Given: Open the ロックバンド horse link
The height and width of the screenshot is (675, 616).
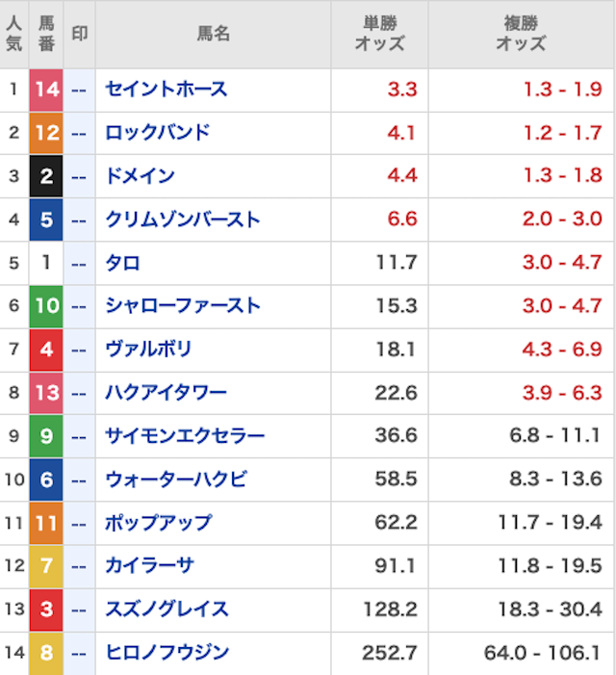Looking at the screenshot, I should (x=158, y=133).
